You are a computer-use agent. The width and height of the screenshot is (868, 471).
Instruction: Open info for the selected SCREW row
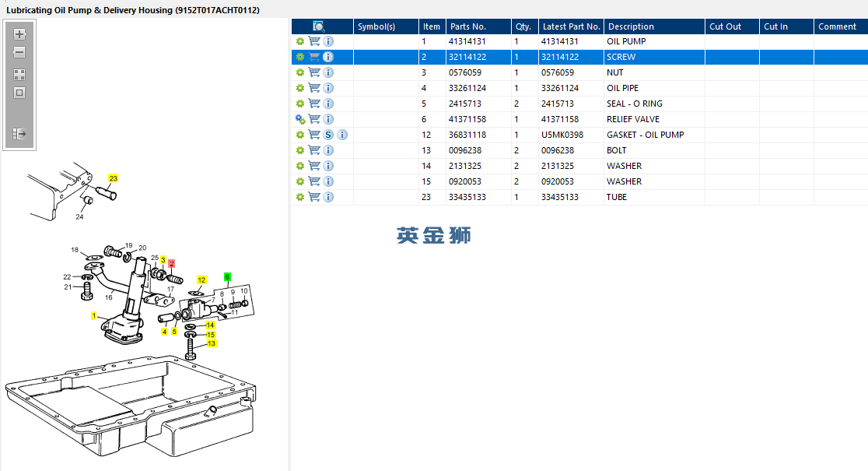tap(328, 57)
